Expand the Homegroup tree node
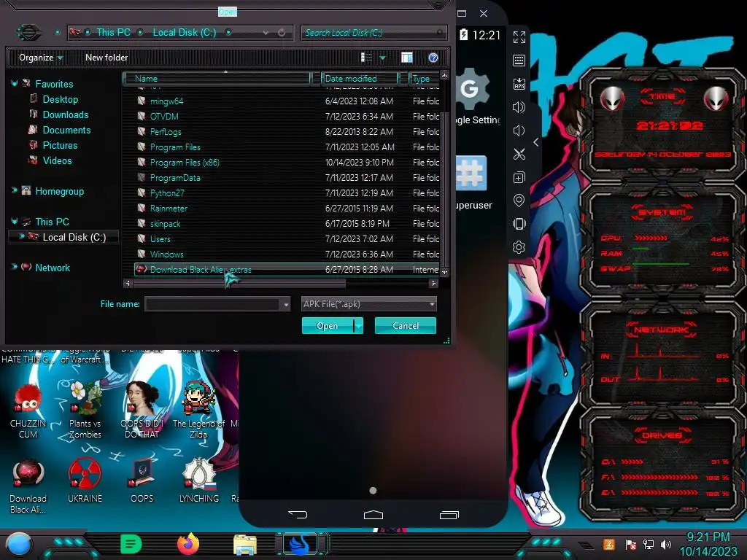The width and height of the screenshot is (747, 560). click(x=15, y=191)
